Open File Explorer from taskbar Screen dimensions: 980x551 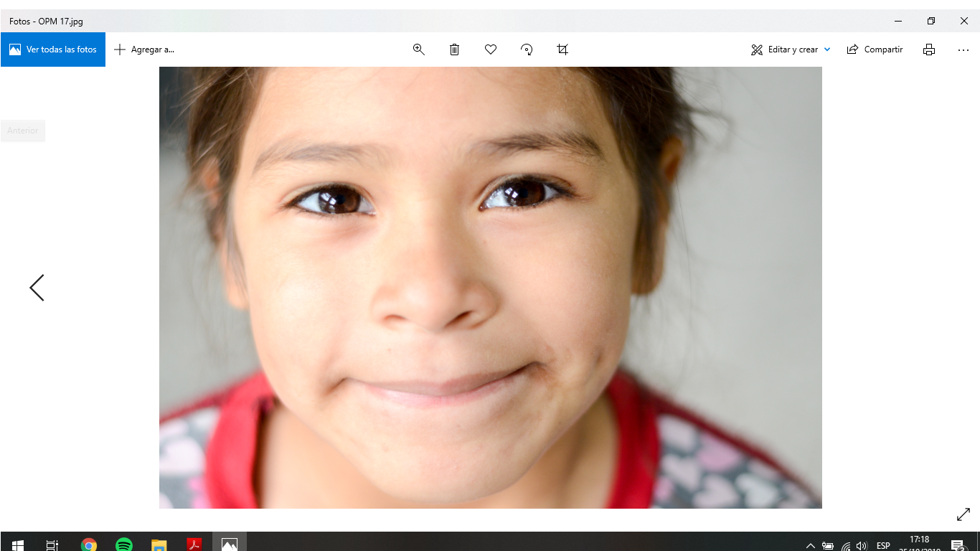click(159, 545)
